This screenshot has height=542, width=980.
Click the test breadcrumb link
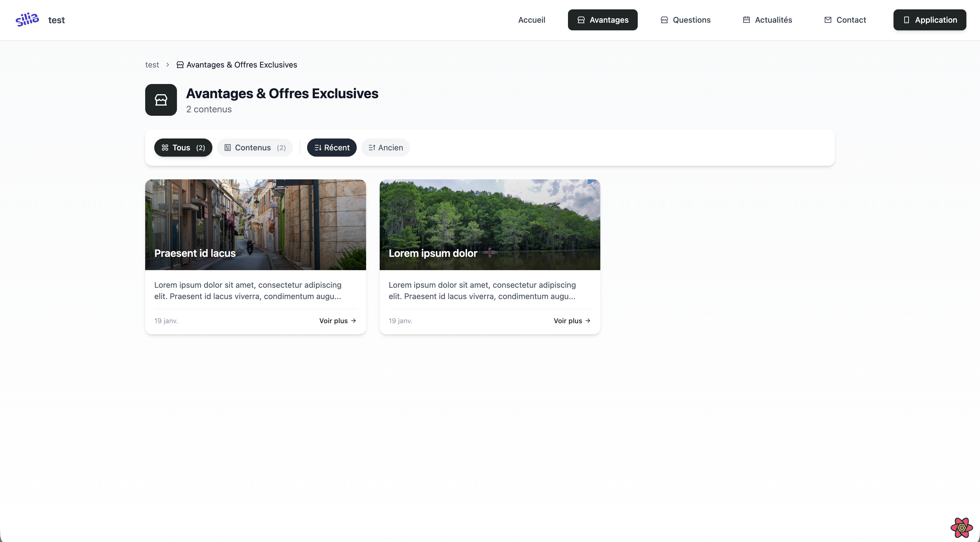coord(152,65)
